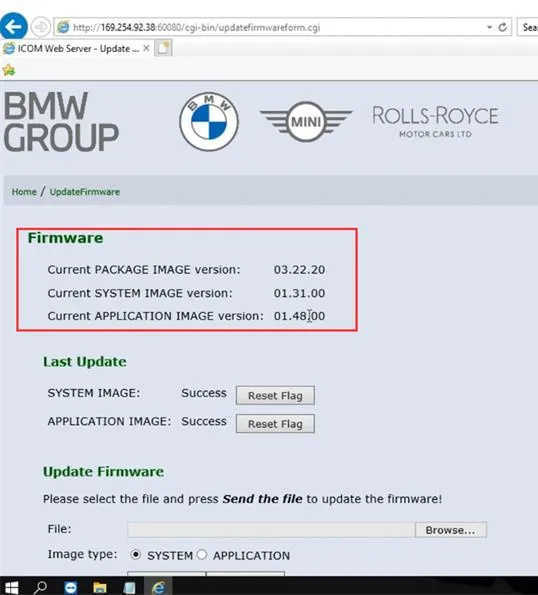Click the BMW roundel logo
538x595 pixels.
click(x=209, y=121)
